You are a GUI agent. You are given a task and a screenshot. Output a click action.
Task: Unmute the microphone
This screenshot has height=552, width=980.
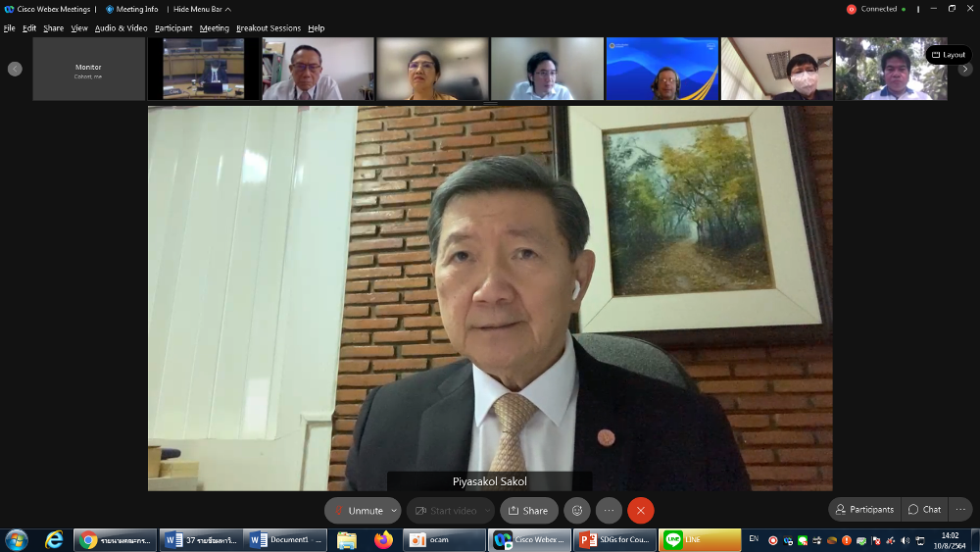(x=358, y=510)
